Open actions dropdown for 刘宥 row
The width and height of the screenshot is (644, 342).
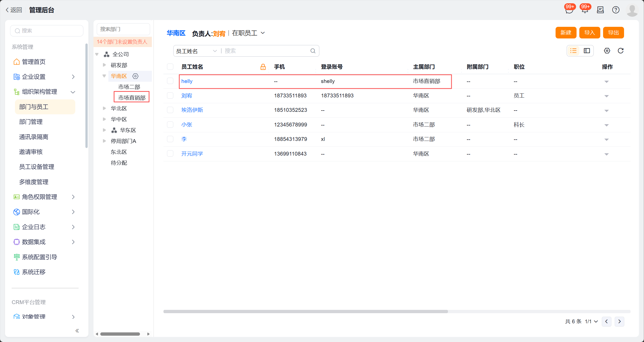click(x=606, y=96)
